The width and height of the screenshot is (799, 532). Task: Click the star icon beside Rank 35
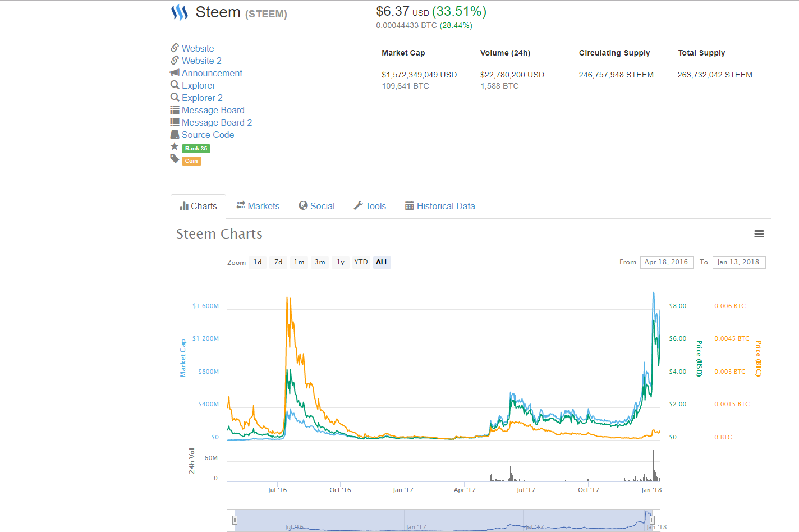(x=175, y=146)
